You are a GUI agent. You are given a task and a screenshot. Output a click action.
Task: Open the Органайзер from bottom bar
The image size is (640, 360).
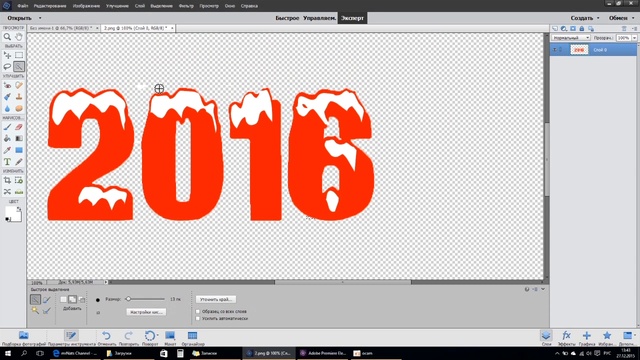[193, 338]
